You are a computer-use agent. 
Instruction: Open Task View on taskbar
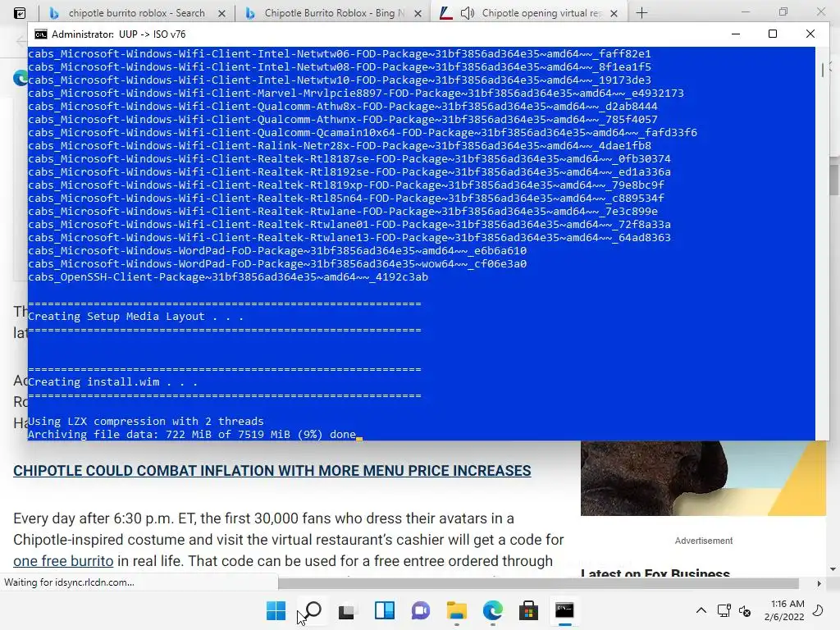(x=348, y=610)
